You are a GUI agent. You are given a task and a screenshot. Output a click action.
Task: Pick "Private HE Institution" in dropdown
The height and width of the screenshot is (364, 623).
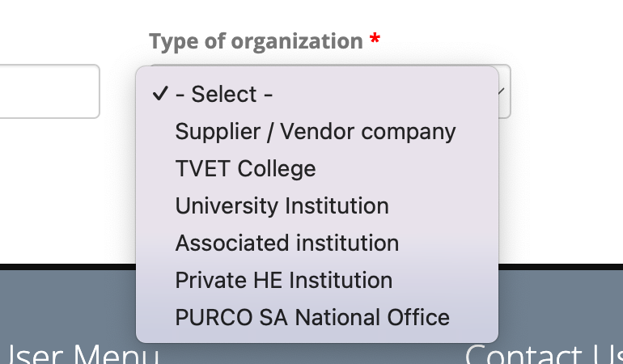click(x=283, y=281)
